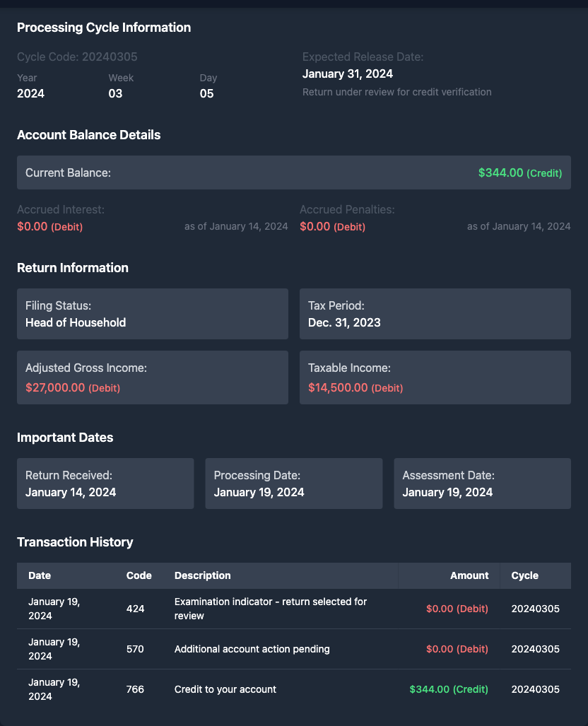Select the Assessment Date card
The image size is (588, 726).
click(x=482, y=484)
